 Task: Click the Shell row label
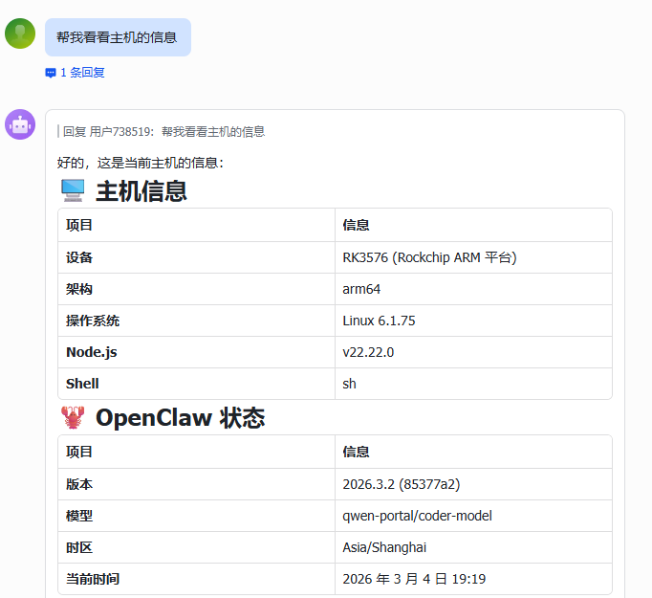point(82,383)
